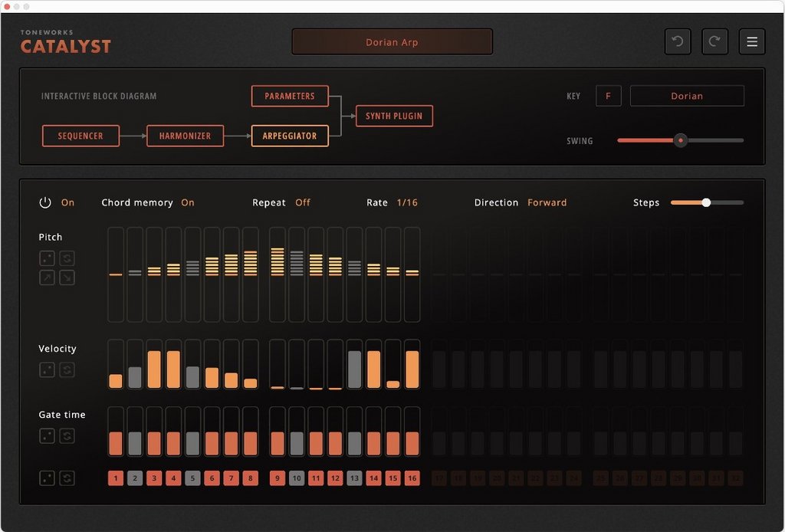Enable disabled step 2

pyautogui.click(x=135, y=478)
